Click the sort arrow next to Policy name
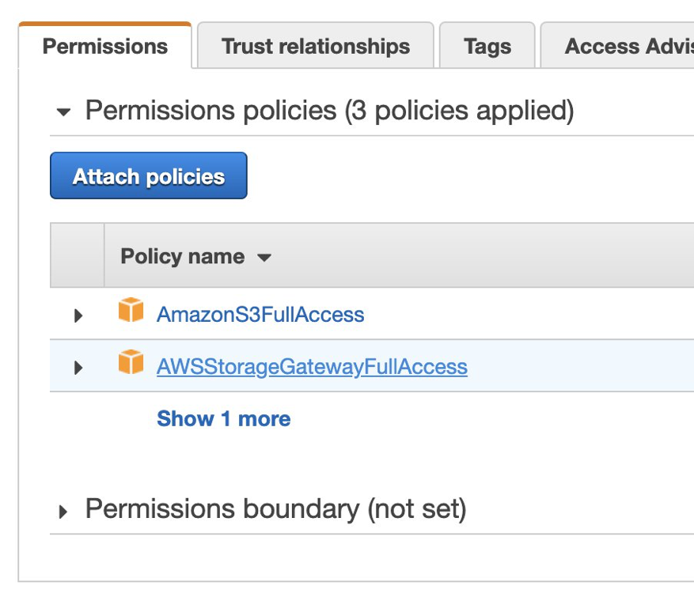Screen dimensions: 694x616 pos(264,258)
